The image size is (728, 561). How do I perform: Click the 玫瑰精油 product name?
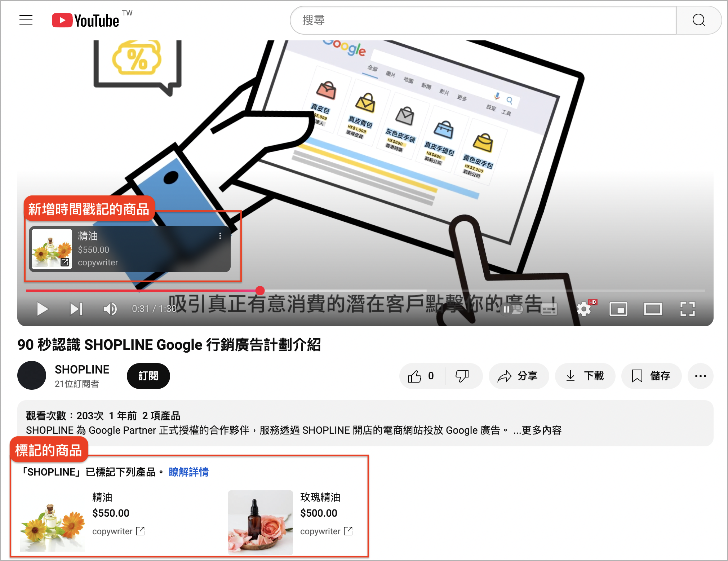pos(320,497)
